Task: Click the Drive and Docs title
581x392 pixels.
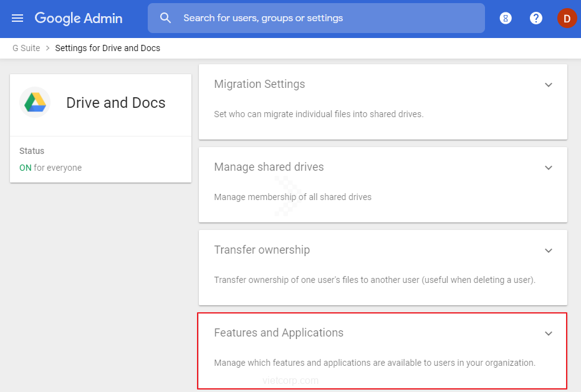Action: pos(116,103)
